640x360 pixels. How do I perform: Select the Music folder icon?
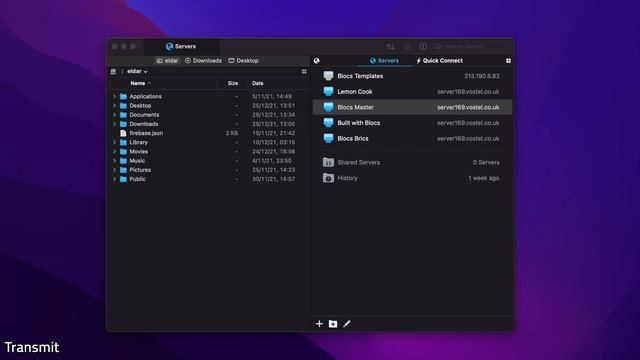123,161
